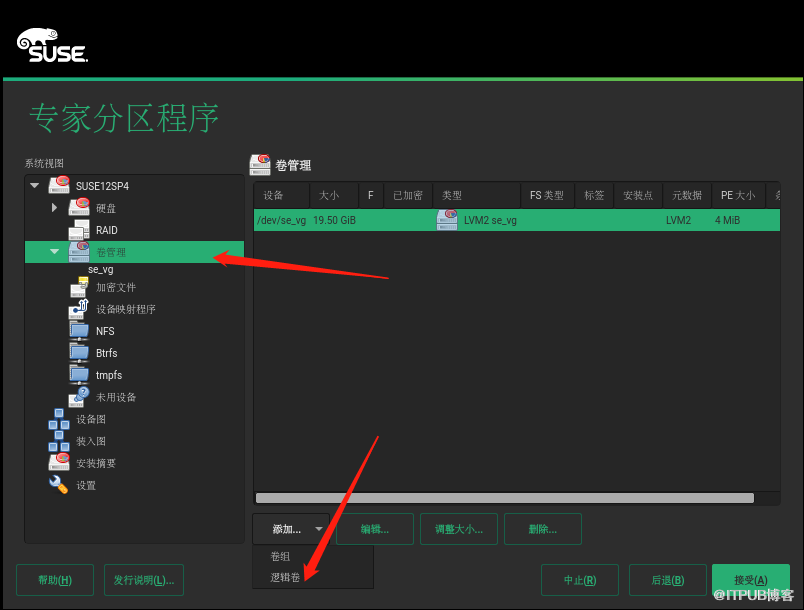Click the 未用设备 unused devices icon
The width and height of the screenshot is (804, 610).
79,397
